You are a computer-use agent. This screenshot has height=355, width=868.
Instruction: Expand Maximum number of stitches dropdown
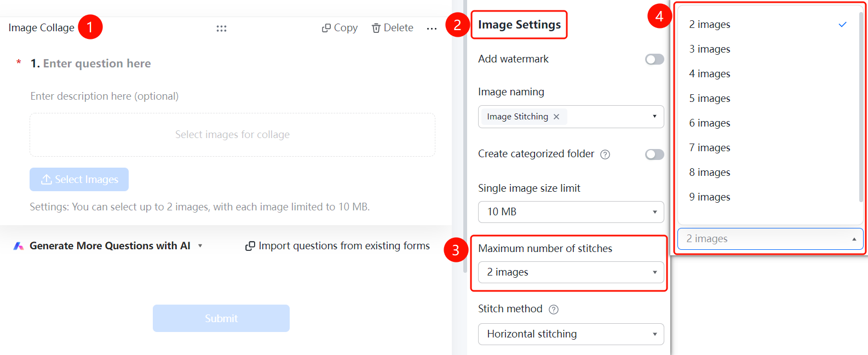click(571, 272)
